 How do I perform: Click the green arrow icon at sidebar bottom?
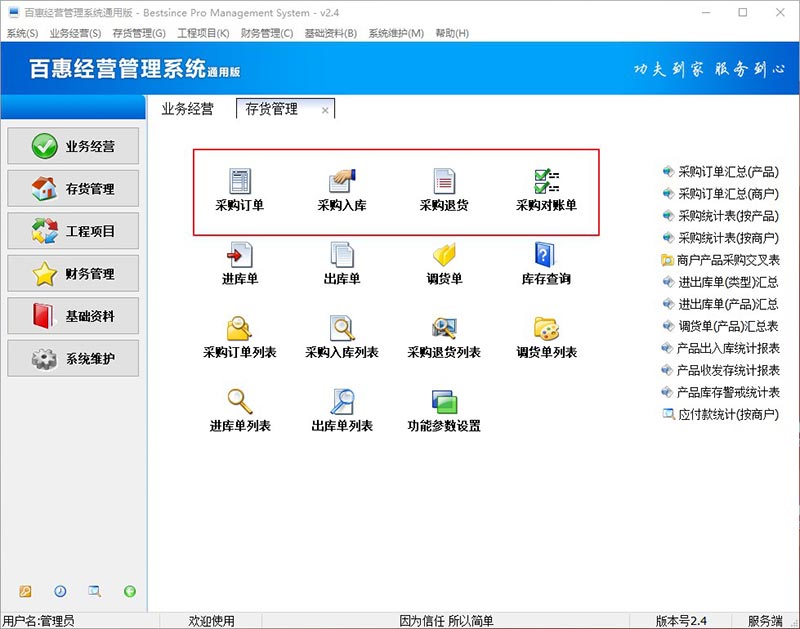[130, 591]
